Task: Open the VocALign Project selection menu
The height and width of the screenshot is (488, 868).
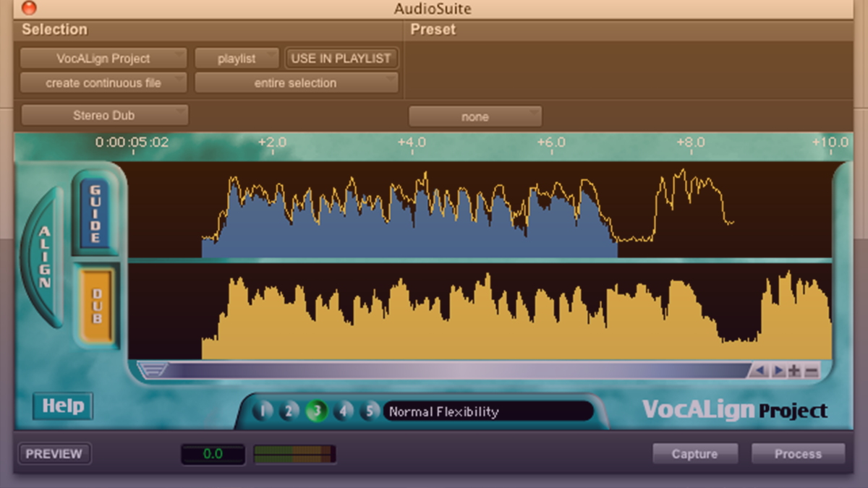Action: pyautogui.click(x=103, y=58)
